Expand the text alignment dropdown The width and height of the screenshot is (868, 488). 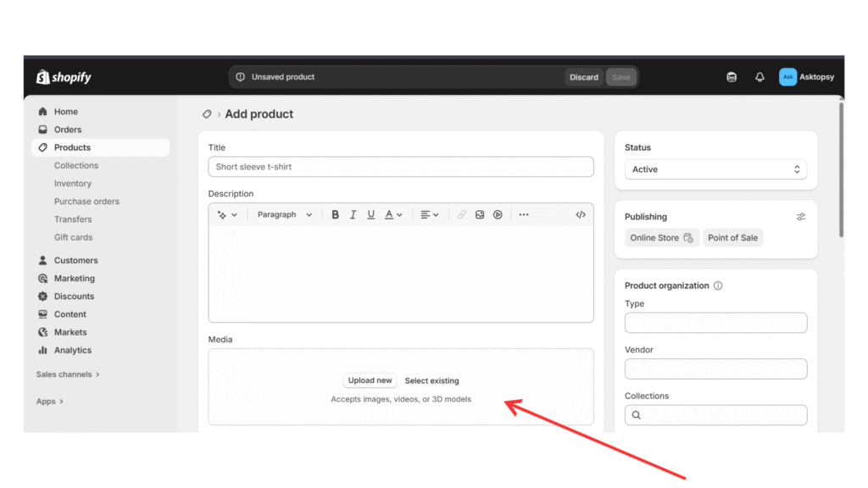tap(429, 215)
